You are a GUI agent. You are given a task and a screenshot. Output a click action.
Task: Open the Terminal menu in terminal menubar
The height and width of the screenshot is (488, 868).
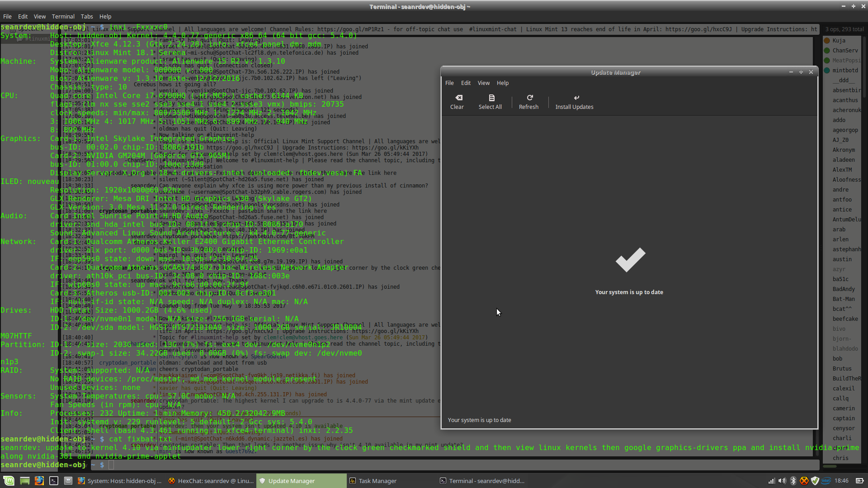(63, 16)
